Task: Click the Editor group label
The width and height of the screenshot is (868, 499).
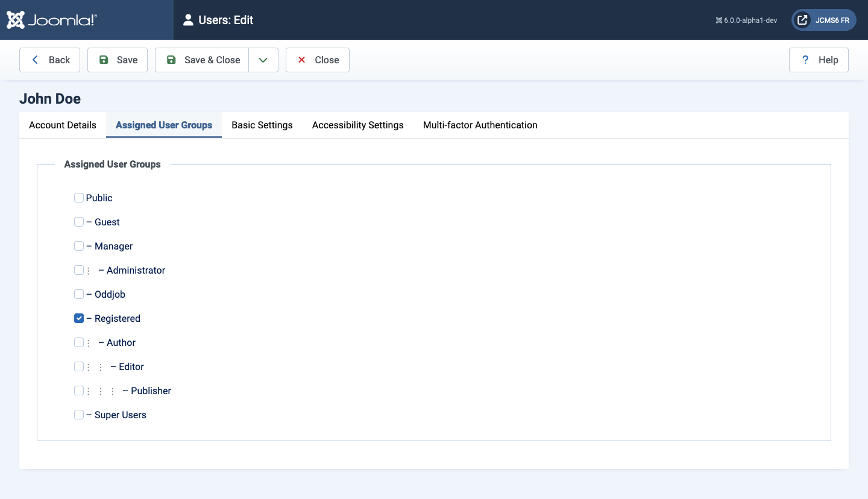Action: pyautogui.click(x=115, y=366)
